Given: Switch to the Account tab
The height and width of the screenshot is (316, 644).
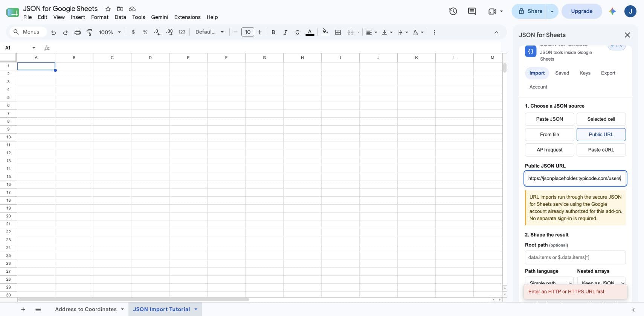Looking at the screenshot, I should coord(538,87).
